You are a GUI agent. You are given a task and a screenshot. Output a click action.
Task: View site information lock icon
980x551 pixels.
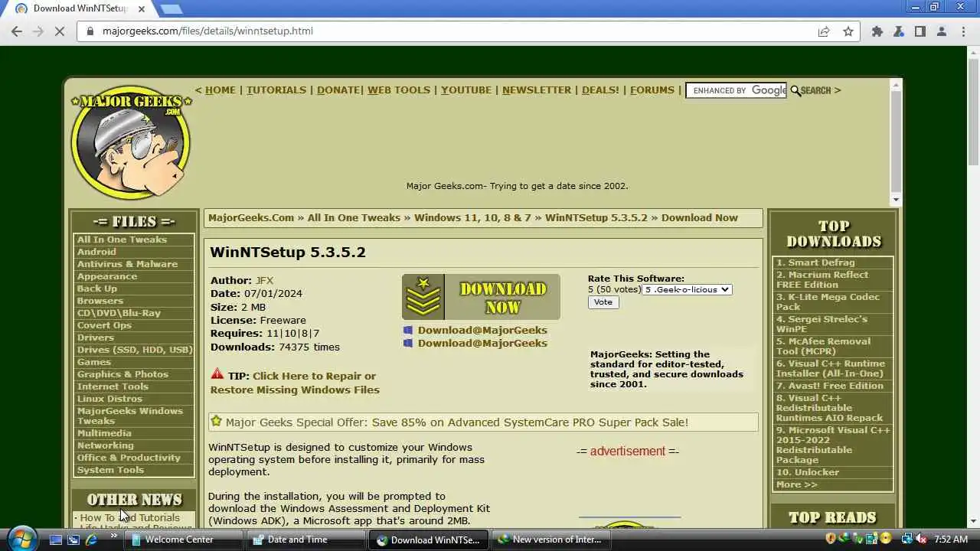coord(90,31)
